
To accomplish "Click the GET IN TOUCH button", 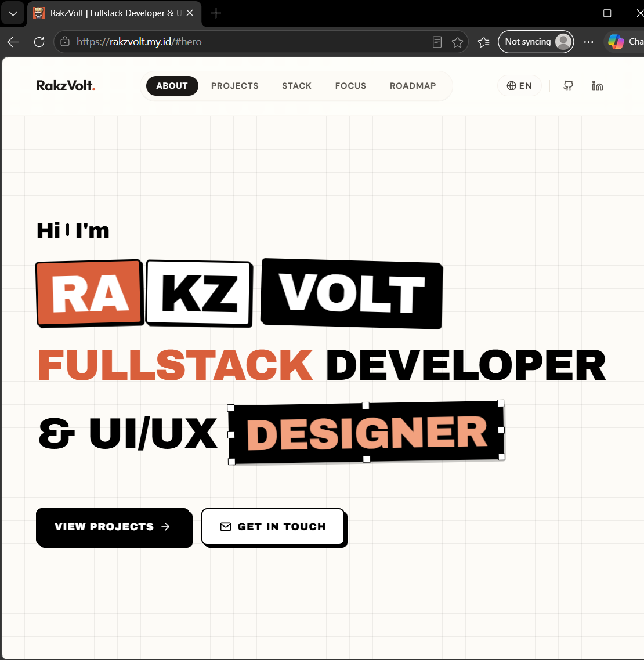I will click(x=274, y=527).
